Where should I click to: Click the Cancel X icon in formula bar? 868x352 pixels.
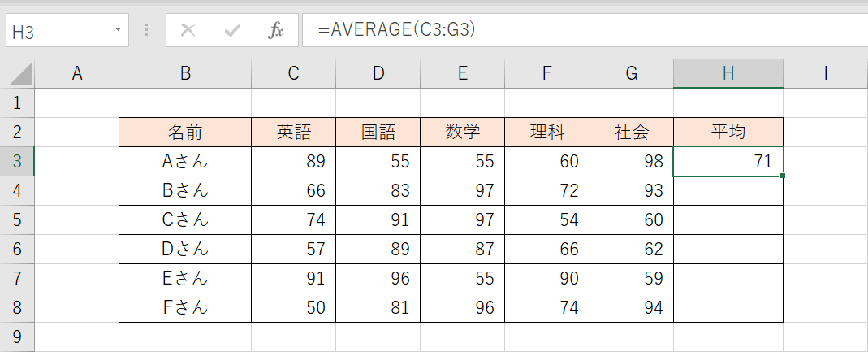click(188, 31)
